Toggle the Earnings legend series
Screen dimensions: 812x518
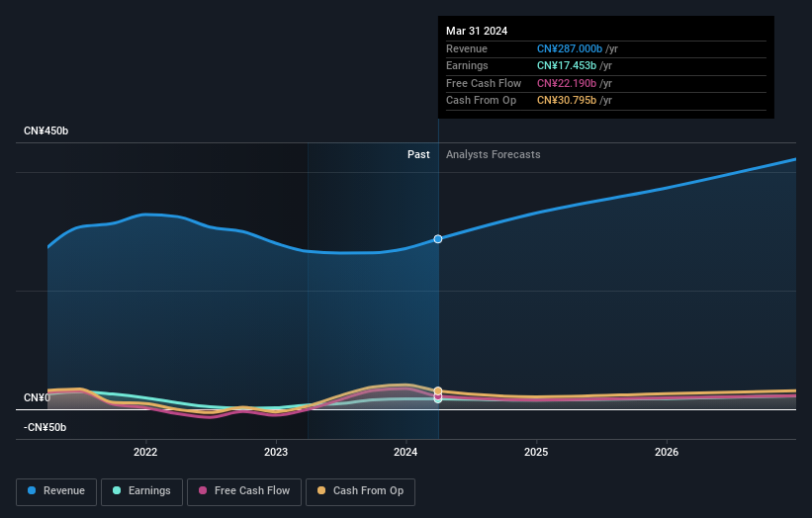pos(141,491)
